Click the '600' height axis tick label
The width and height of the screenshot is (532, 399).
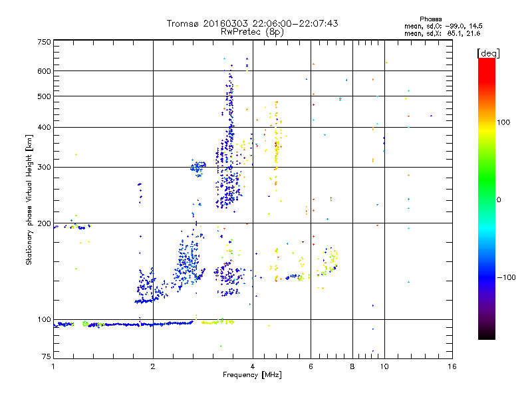coord(44,71)
